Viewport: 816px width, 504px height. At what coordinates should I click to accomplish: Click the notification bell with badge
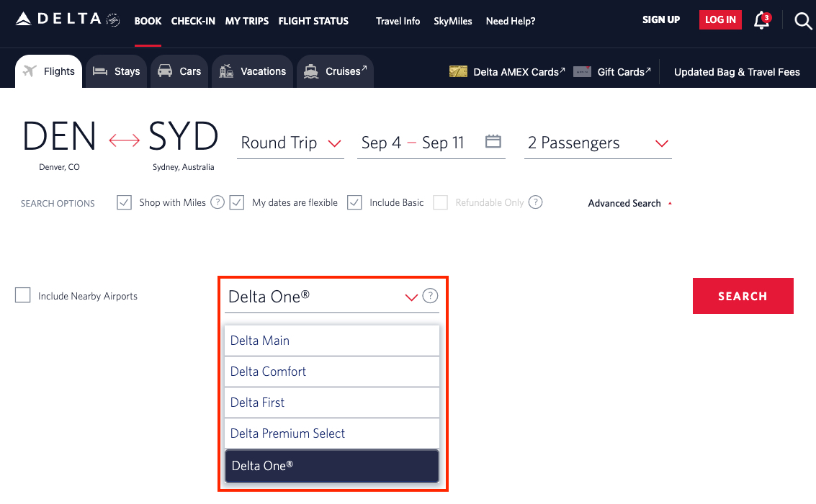click(761, 21)
